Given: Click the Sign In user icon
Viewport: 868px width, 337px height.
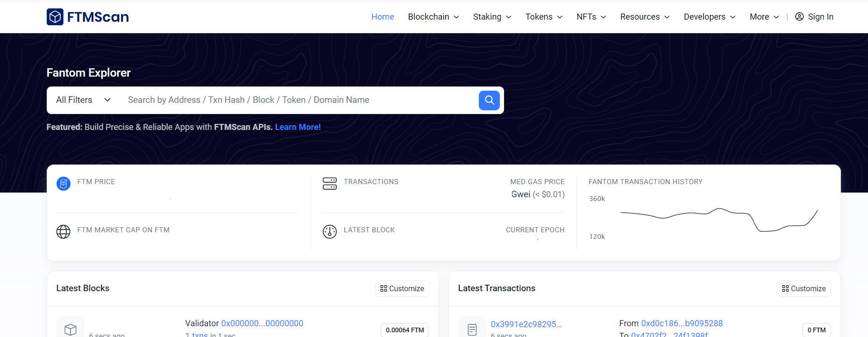Looking at the screenshot, I should [x=799, y=17].
